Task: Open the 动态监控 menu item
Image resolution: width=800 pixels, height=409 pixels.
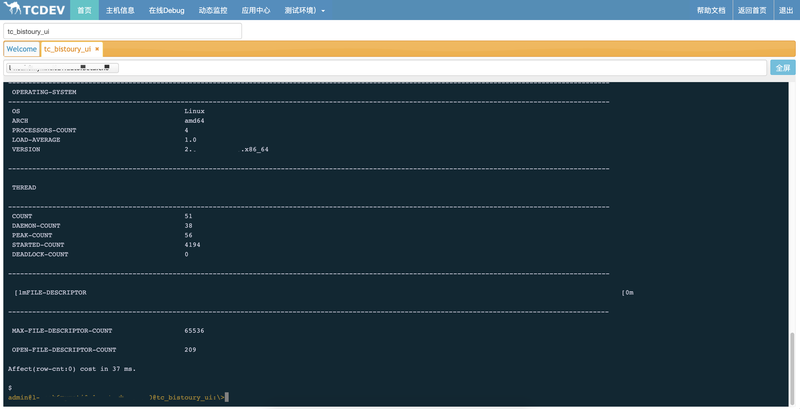Action: pyautogui.click(x=213, y=10)
